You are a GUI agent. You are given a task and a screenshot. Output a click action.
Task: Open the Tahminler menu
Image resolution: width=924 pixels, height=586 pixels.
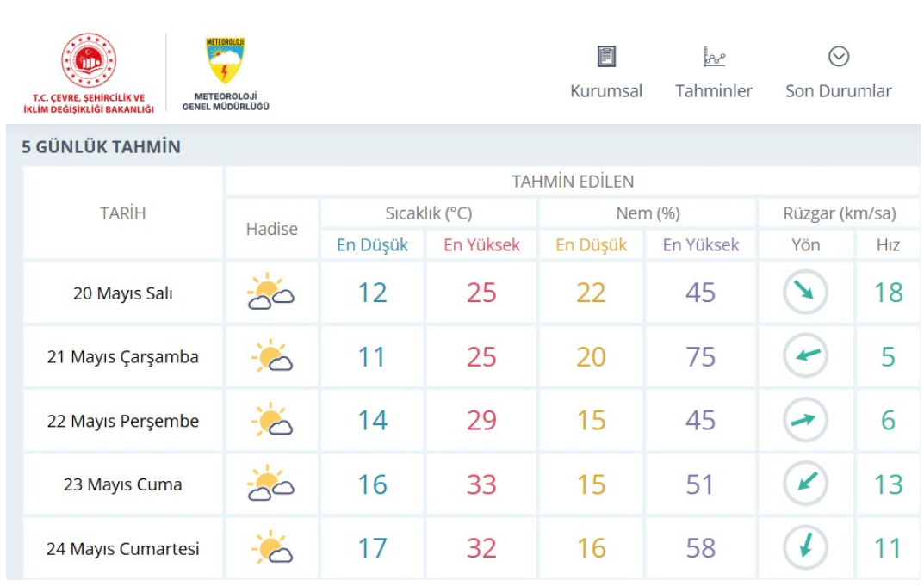click(x=714, y=91)
